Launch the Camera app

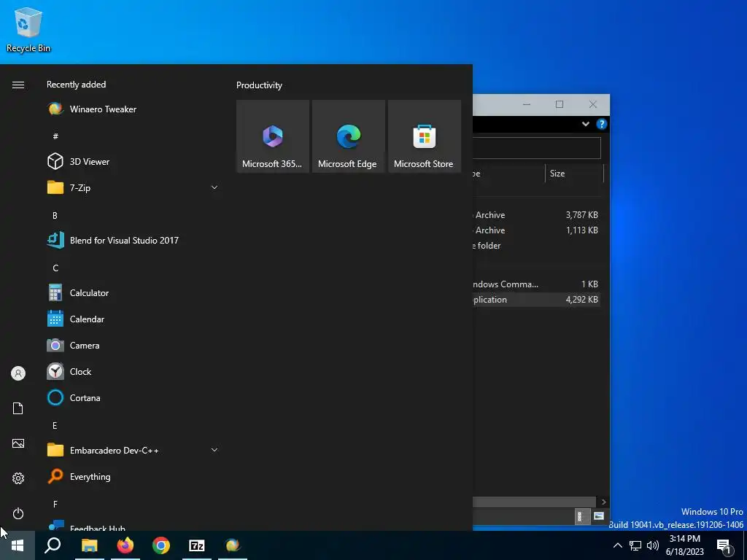(133, 345)
